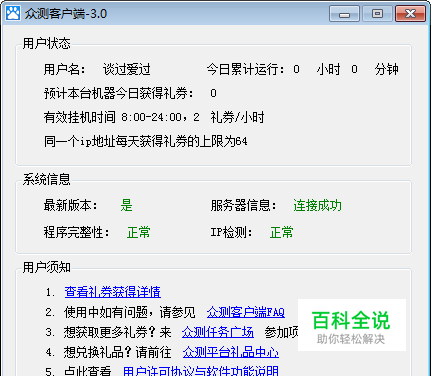Go to 众测任务广场 link
Screen dimensions: 431x376
pos(218,332)
